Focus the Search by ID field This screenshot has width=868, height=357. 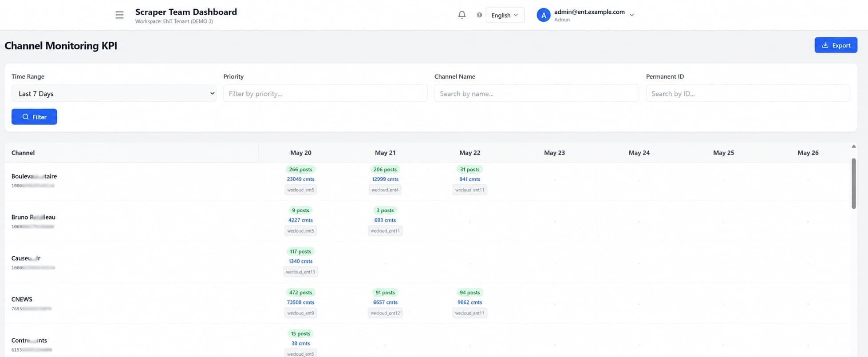pos(748,93)
